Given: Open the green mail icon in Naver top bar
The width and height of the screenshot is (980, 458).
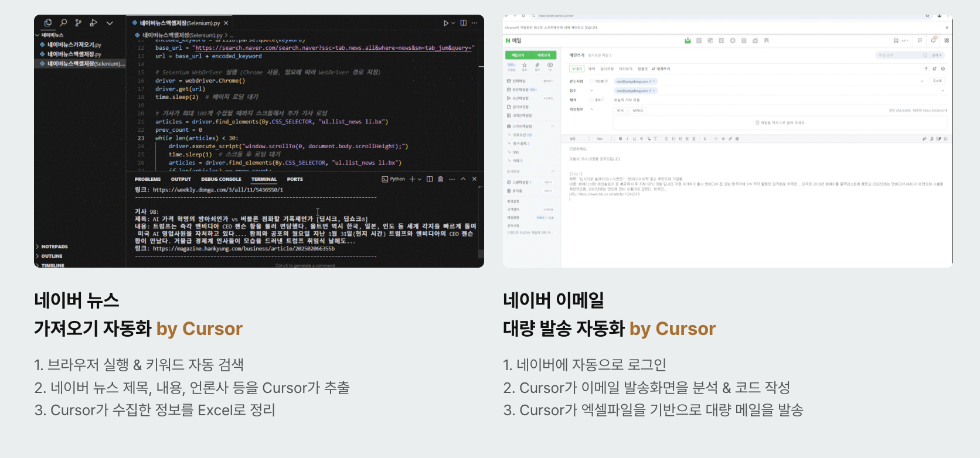Looking at the screenshot, I should point(688,40).
